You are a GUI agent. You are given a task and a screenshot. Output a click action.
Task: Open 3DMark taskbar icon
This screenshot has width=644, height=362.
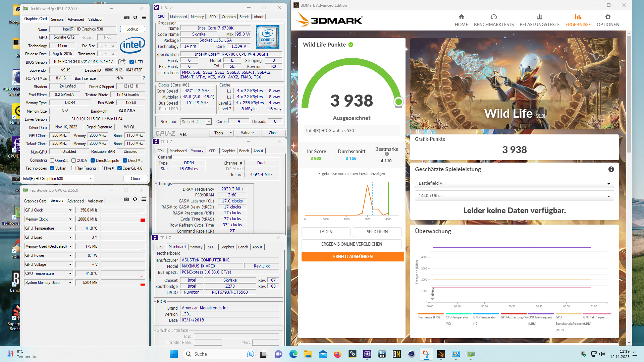click(441, 354)
